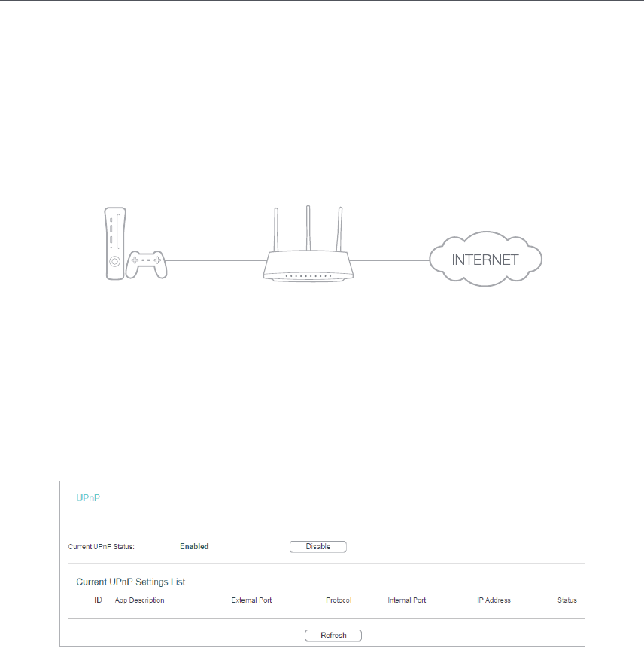Click the IP Address column header
The width and height of the screenshot is (644, 647).
pyautogui.click(x=494, y=600)
